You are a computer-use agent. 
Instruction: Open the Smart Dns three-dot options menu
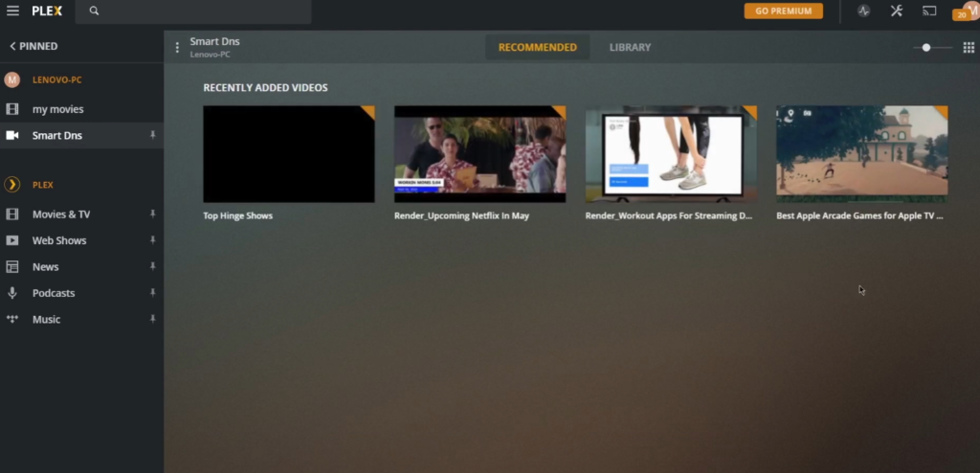[x=177, y=48]
